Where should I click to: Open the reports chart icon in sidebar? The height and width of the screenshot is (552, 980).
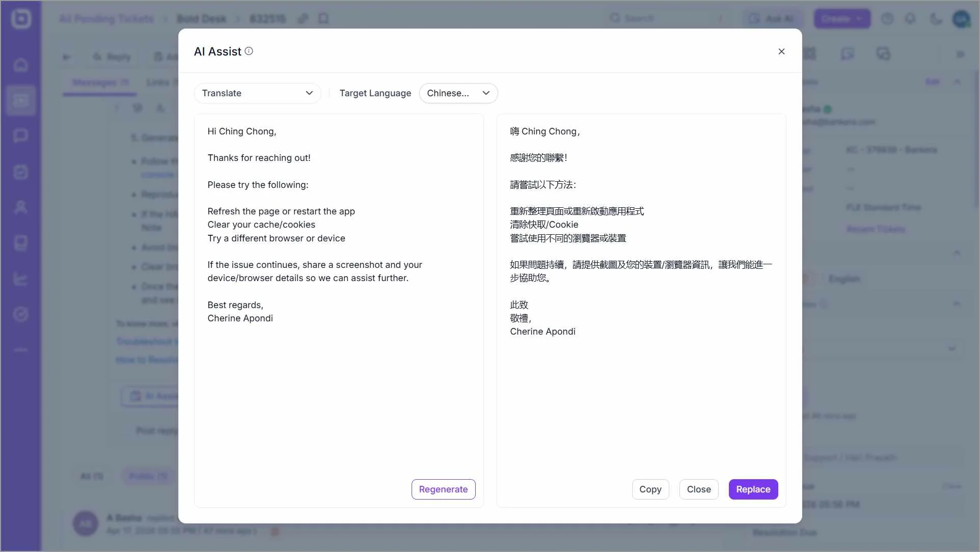21,279
